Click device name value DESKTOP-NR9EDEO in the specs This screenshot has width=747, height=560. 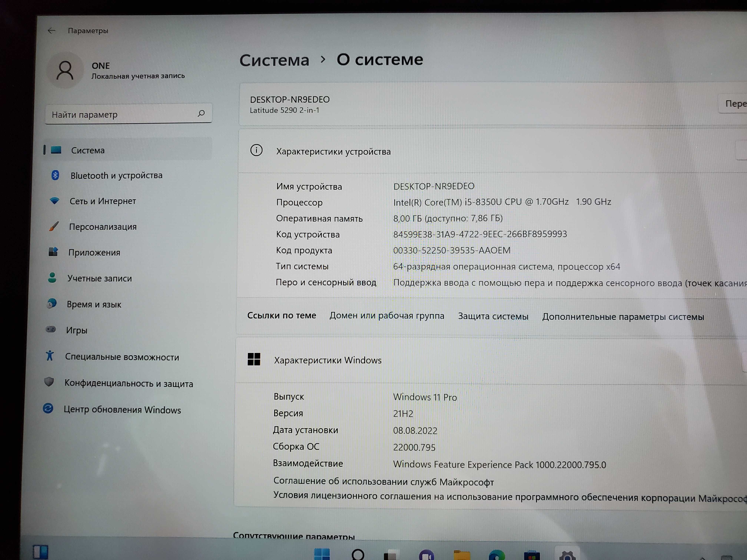(434, 186)
